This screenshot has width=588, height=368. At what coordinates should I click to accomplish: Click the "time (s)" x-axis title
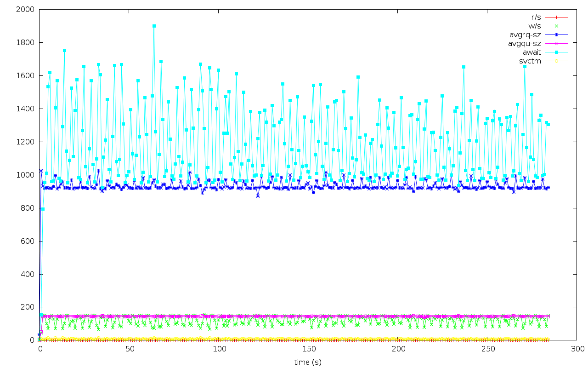click(308, 362)
